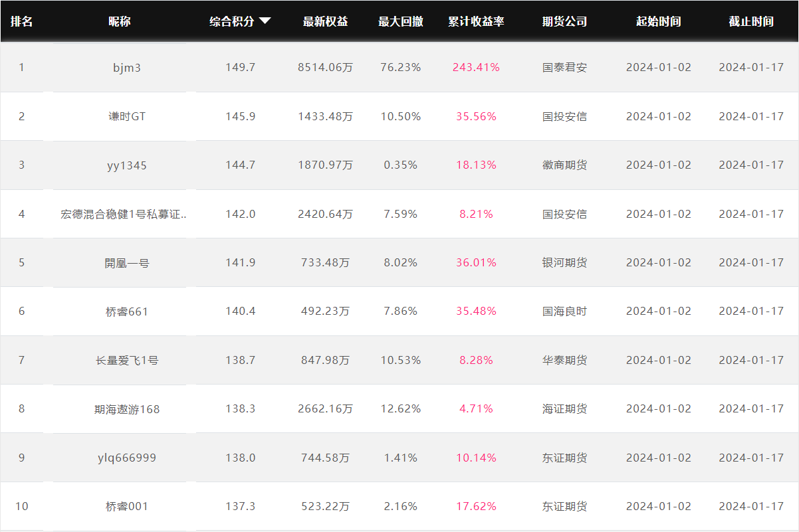Click the equity value 733.48万
Image resolution: width=799 pixels, height=532 pixels.
click(326, 263)
